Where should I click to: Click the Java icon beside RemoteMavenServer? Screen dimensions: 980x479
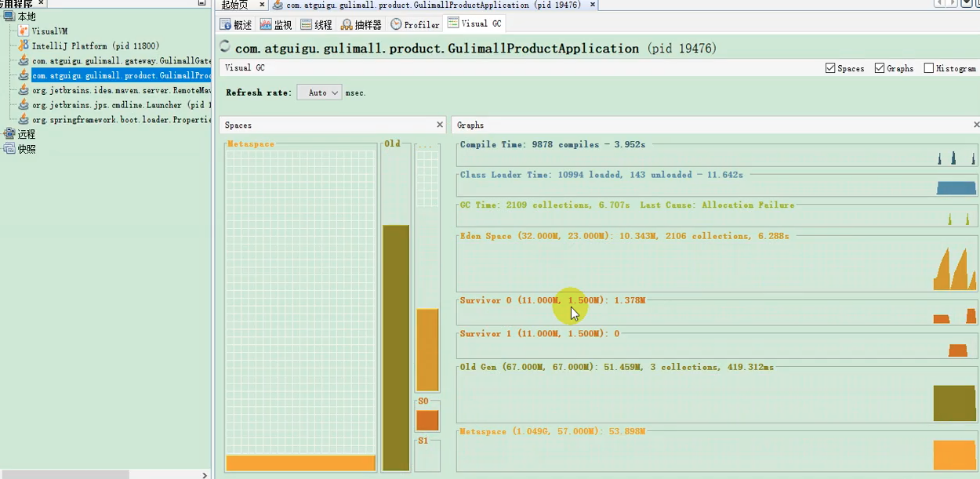[x=24, y=91]
